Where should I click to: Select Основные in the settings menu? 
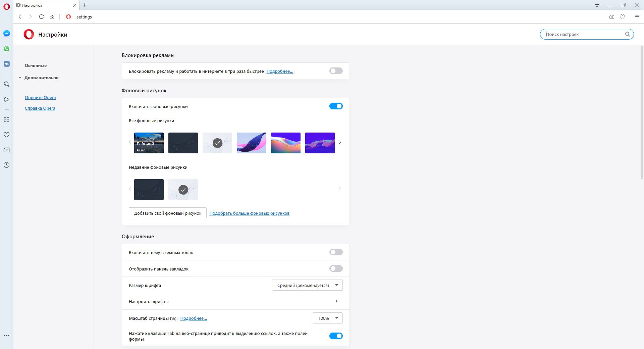pyautogui.click(x=36, y=65)
